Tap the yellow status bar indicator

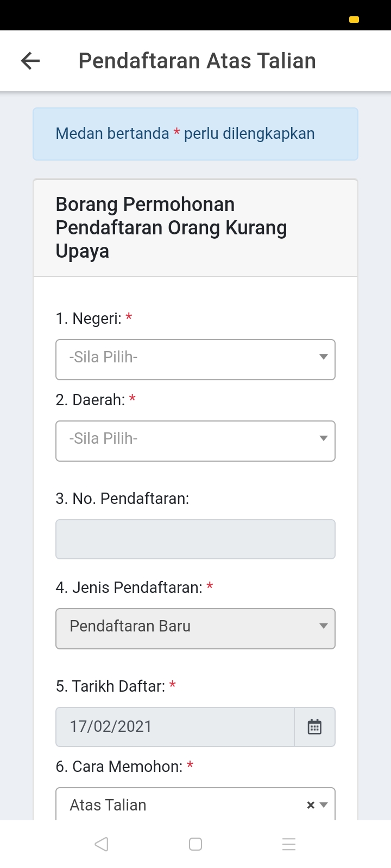[354, 20]
